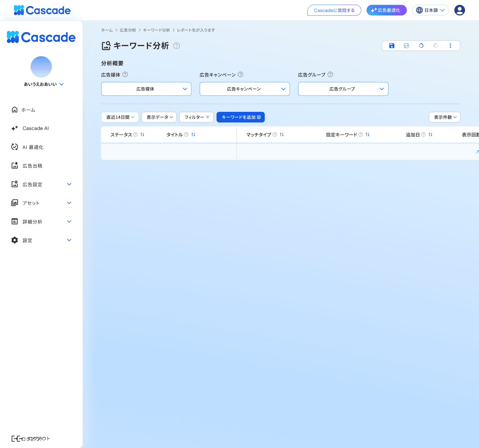Click the Cascadeに質問する button

click(x=334, y=10)
